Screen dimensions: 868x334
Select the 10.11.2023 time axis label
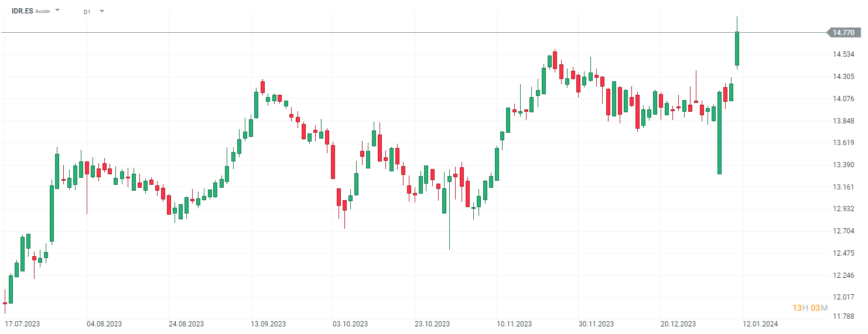click(x=514, y=323)
